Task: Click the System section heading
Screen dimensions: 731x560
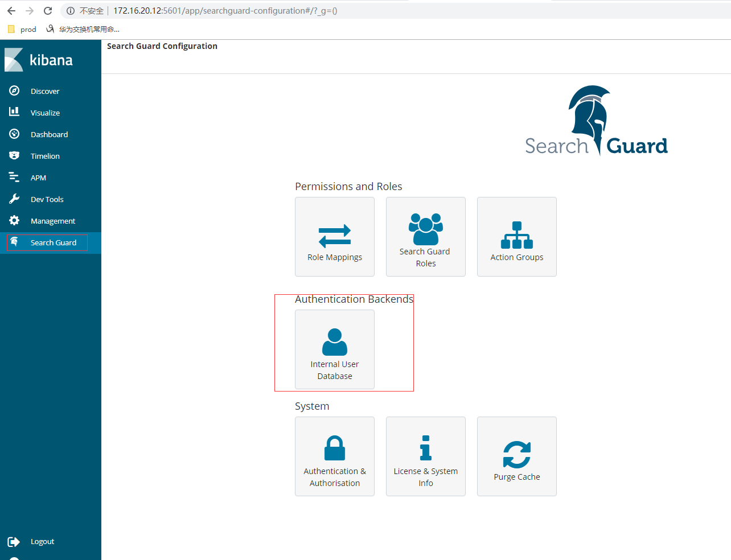Action: click(x=312, y=406)
